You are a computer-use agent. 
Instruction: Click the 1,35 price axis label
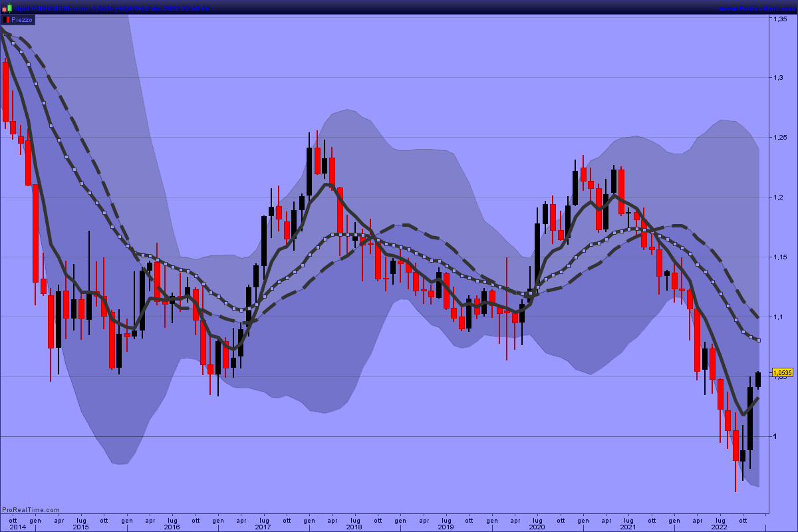[779, 19]
